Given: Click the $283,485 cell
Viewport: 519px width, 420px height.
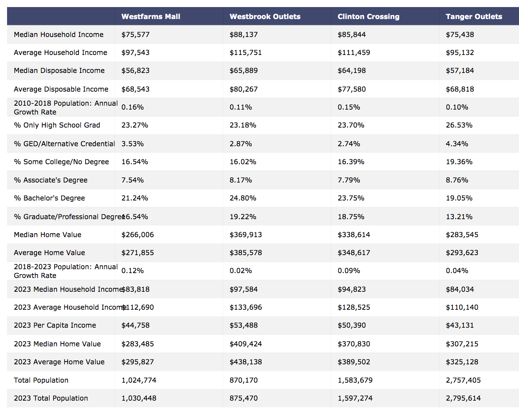Looking at the screenshot, I should (x=138, y=344).
